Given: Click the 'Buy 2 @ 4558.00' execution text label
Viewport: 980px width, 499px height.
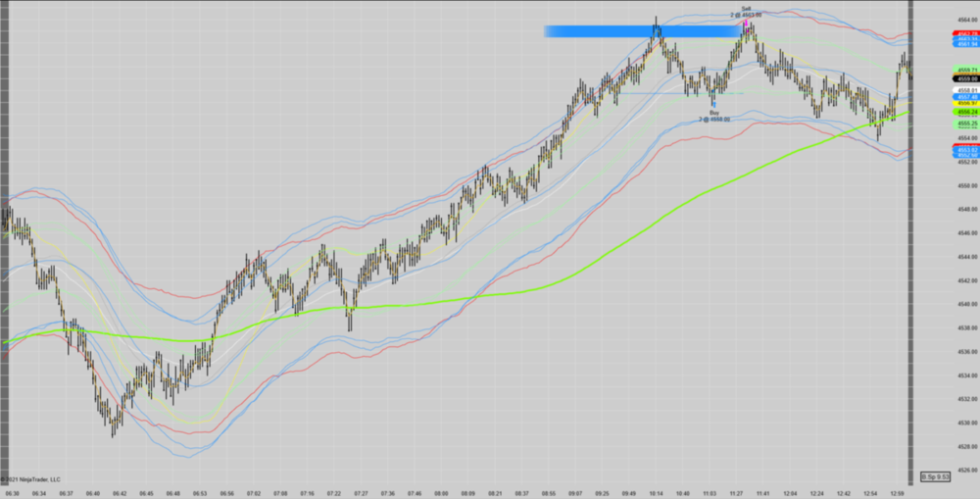Looking at the screenshot, I should [x=715, y=116].
